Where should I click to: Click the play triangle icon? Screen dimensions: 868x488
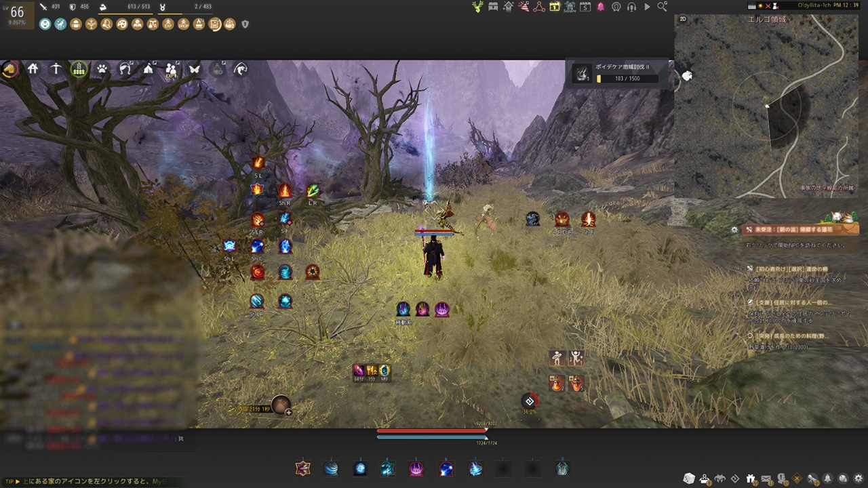click(647, 7)
